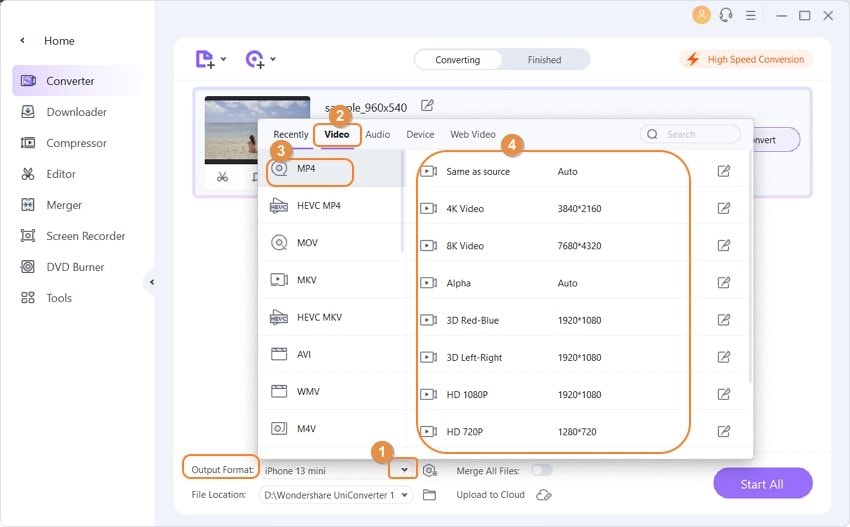Screen dimensions: 850x527
Task: Click the Convert button on the file
Action: point(776,140)
